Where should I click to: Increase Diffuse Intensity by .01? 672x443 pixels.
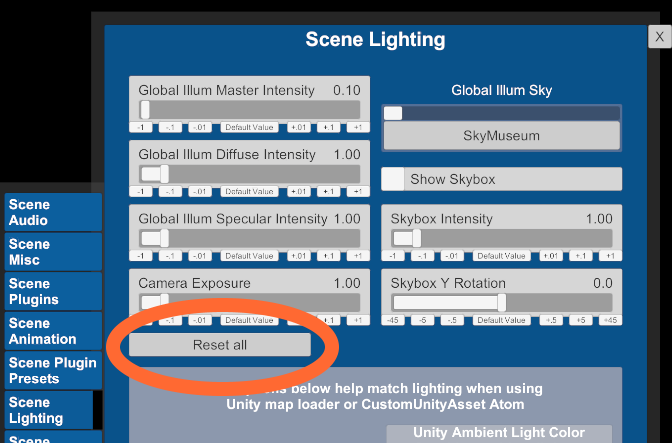click(x=299, y=192)
